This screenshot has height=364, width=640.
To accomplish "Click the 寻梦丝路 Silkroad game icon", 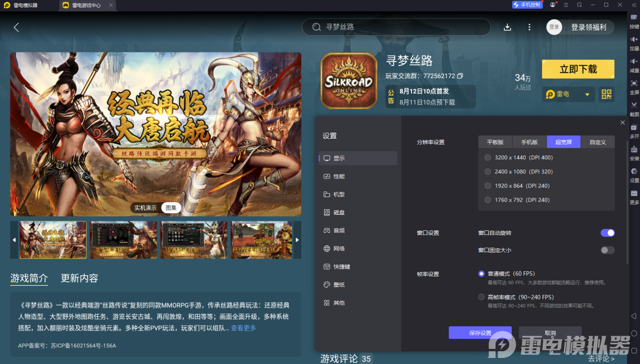I will coord(349,81).
